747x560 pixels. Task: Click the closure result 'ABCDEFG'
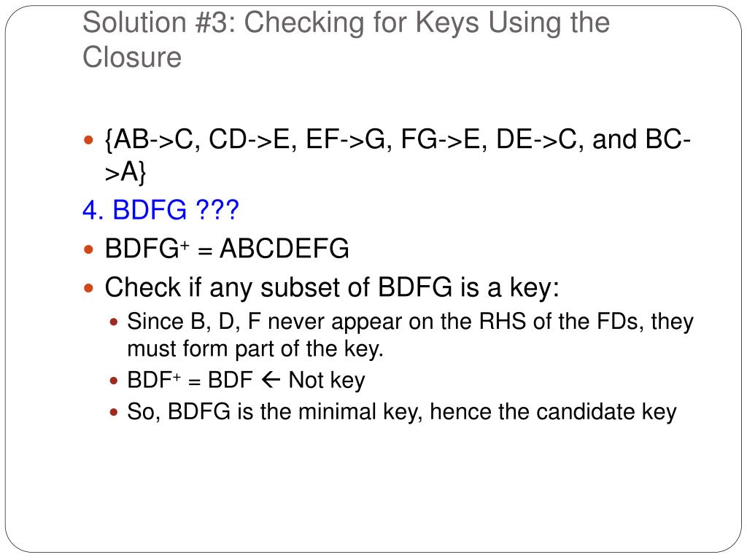tap(285, 249)
